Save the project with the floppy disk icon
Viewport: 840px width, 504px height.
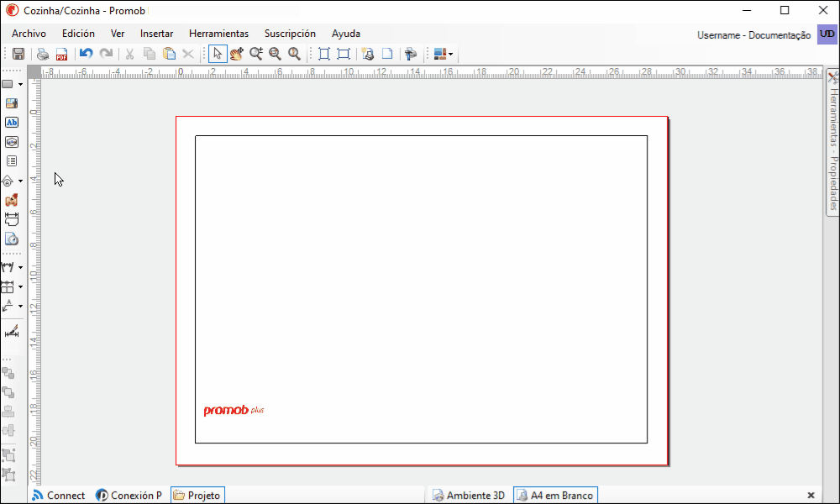(x=18, y=54)
